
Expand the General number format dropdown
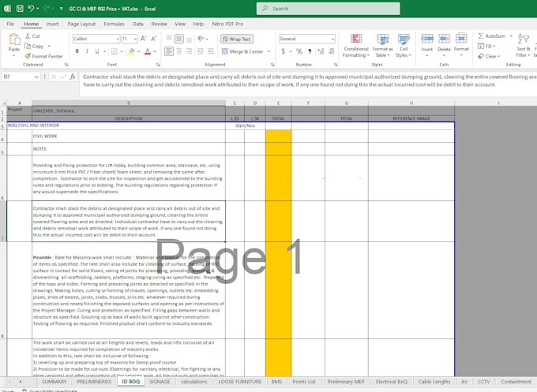point(333,39)
